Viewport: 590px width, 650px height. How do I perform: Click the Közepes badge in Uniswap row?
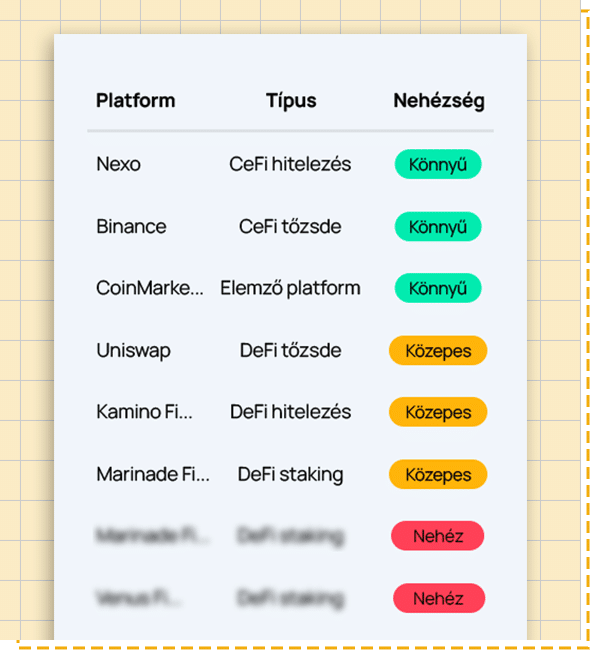438,351
